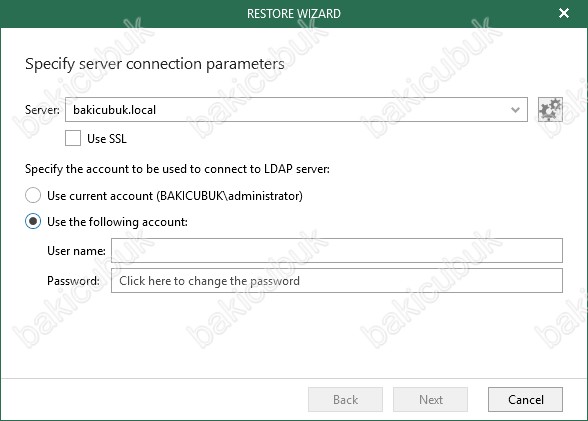Close the Restore Wizard window
The height and width of the screenshot is (421, 588).
point(564,13)
